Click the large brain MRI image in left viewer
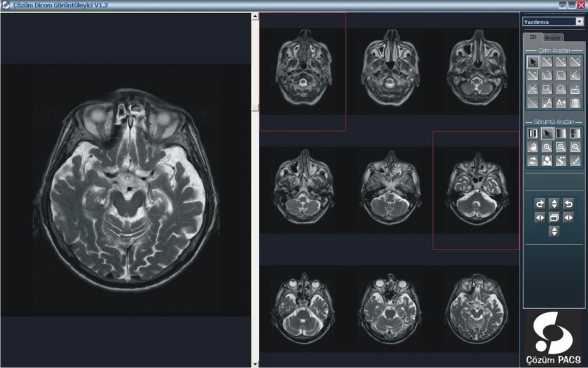 click(125, 190)
